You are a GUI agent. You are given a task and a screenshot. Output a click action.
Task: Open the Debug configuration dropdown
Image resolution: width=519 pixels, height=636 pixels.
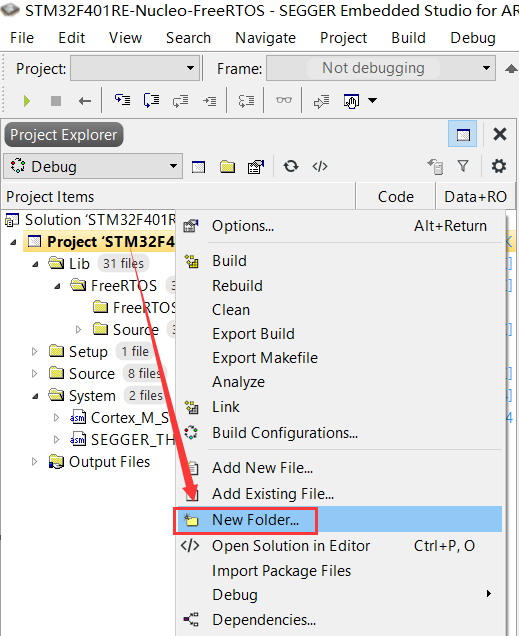pos(93,166)
